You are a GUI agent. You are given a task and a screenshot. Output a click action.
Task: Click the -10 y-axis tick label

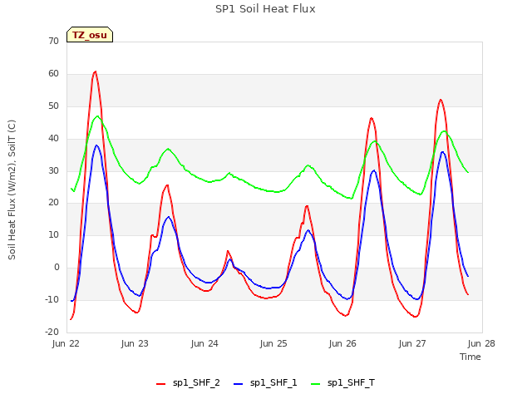coord(52,299)
